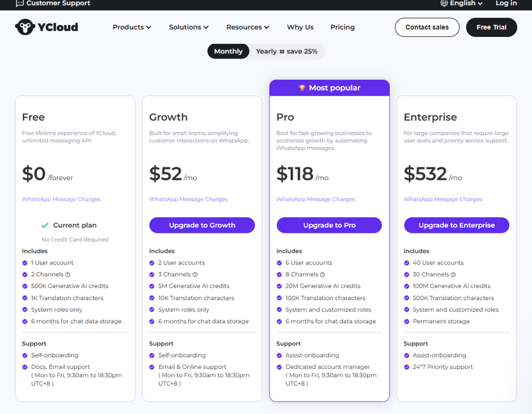532x414 pixels.
Task: Click '24*7 Priority support' text
Action: tap(443, 367)
